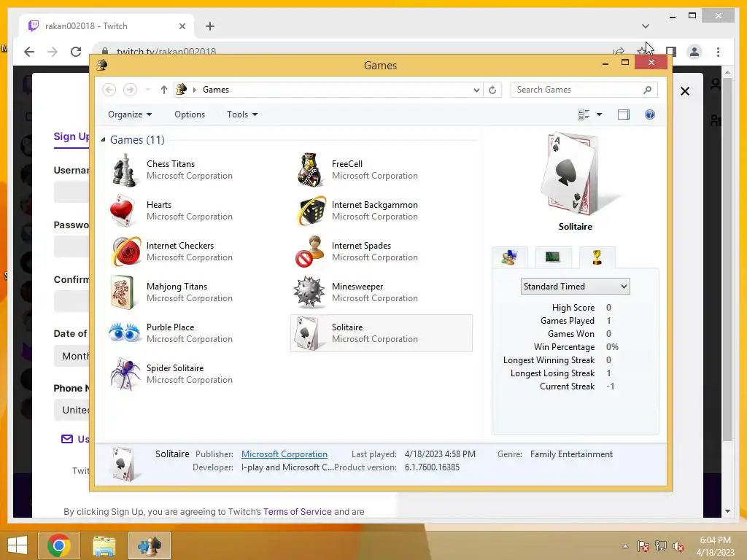Select the Hearts game icon

[123, 210]
